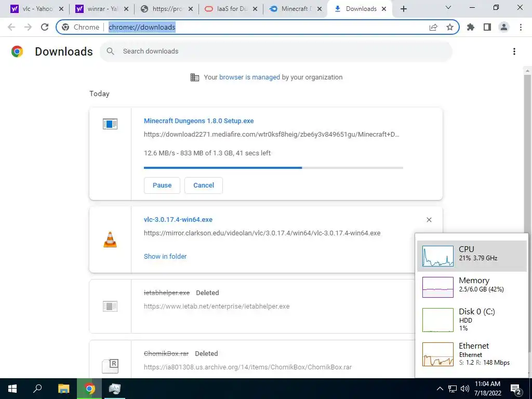Open the 'browser is managed' link
The height and width of the screenshot is (399, 532).
[x=249, y=77]
